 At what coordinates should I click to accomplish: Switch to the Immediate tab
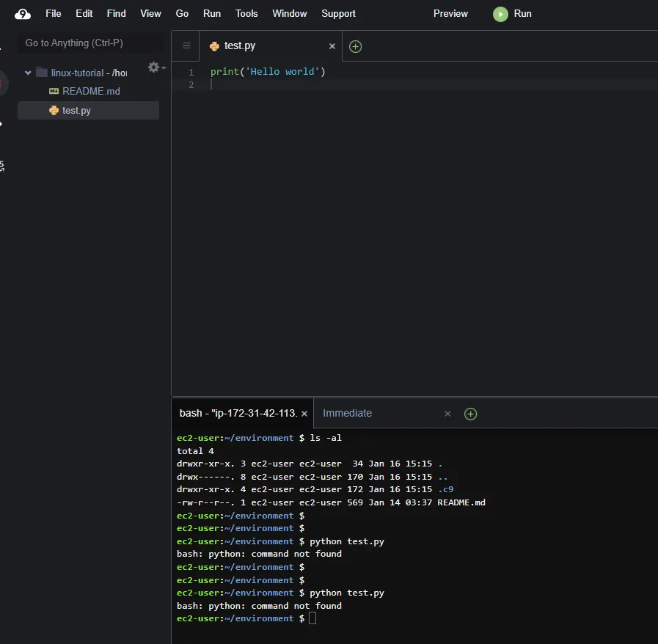347,413
